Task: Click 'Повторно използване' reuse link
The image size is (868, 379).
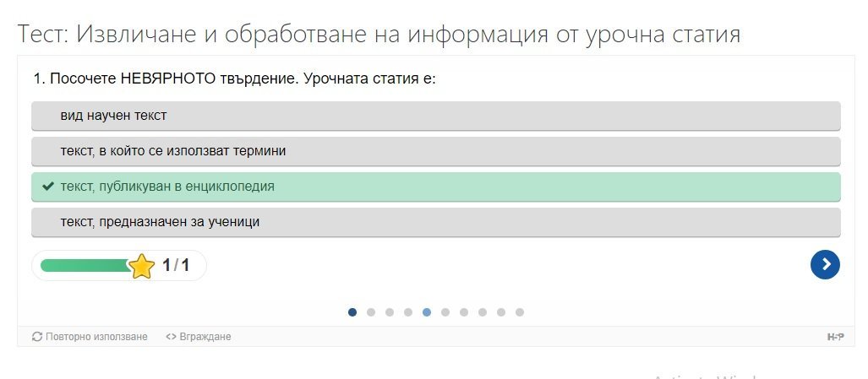Action: [x=90, y=337]
